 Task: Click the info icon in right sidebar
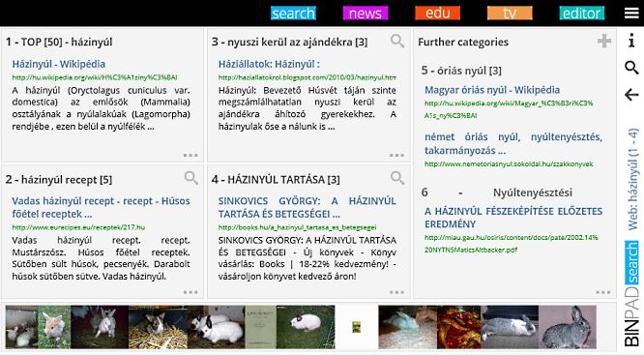[631, 41]
